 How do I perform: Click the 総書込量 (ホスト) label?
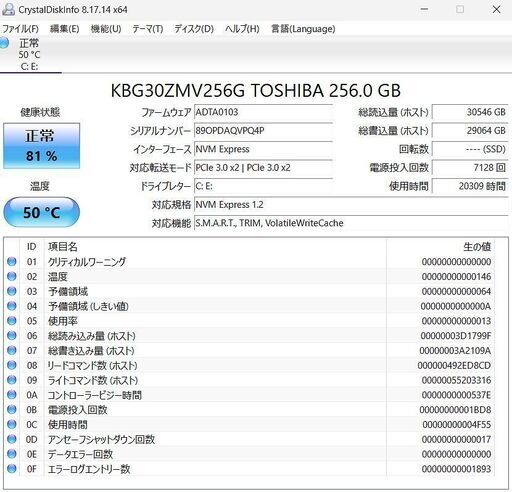(x=393, y=131)
